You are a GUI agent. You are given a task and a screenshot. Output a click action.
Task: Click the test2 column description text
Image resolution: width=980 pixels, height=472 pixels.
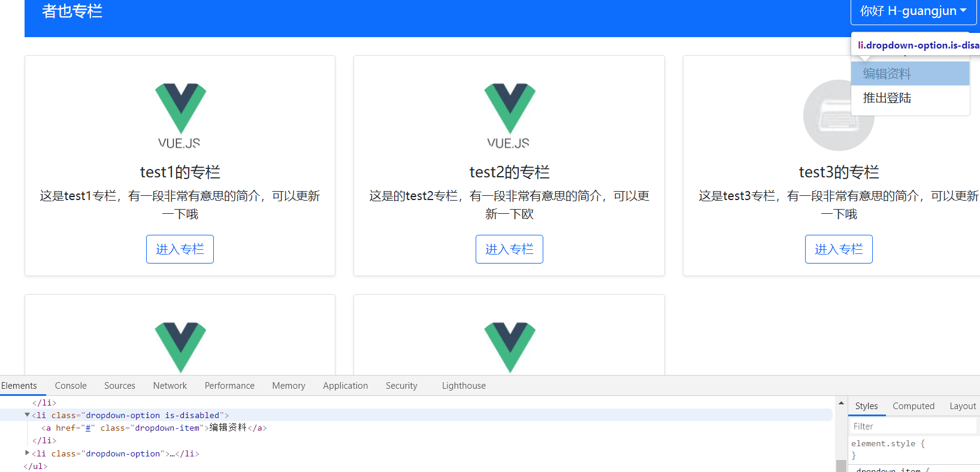pos(509,205)
